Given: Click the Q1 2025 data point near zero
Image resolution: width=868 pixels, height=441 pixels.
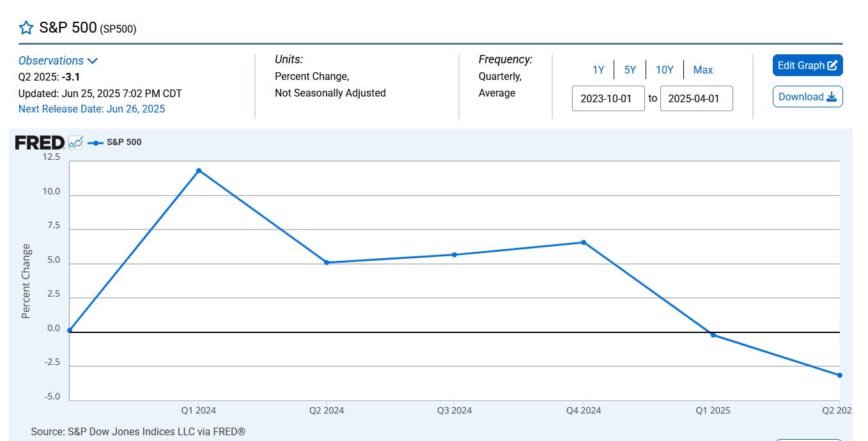Looking at the screenshot, I should 713,335.
